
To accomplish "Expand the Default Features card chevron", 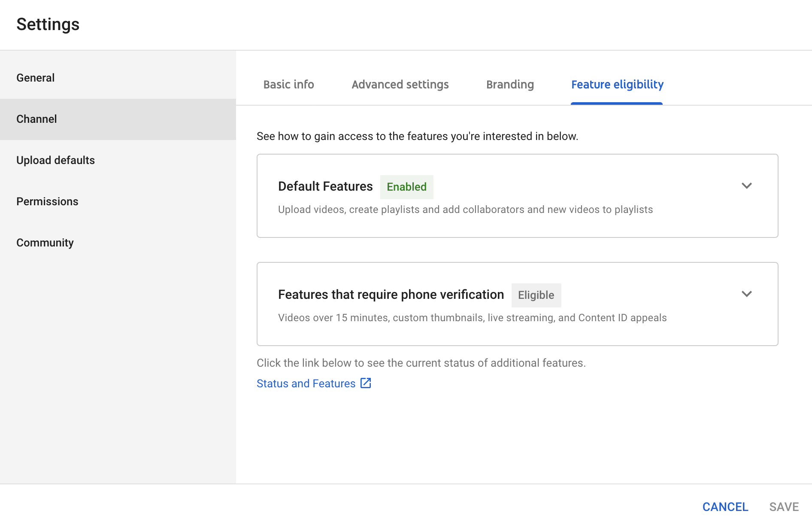I will (x=747, y=186).
